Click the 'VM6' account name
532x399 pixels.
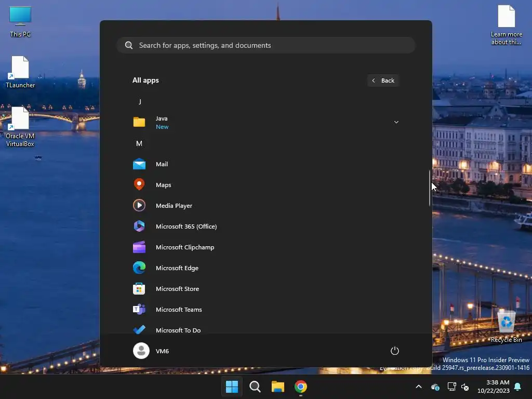coord(162,351)
